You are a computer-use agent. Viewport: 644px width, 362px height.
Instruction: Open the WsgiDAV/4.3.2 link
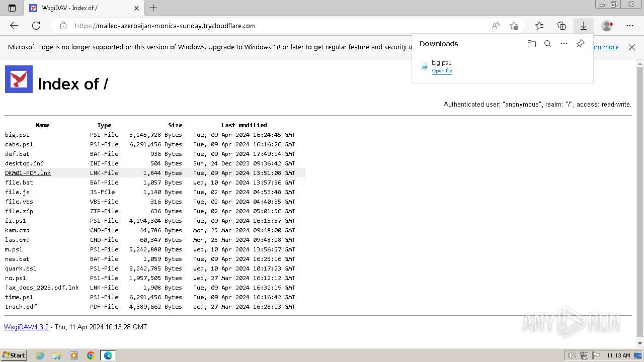coord(26,327)
